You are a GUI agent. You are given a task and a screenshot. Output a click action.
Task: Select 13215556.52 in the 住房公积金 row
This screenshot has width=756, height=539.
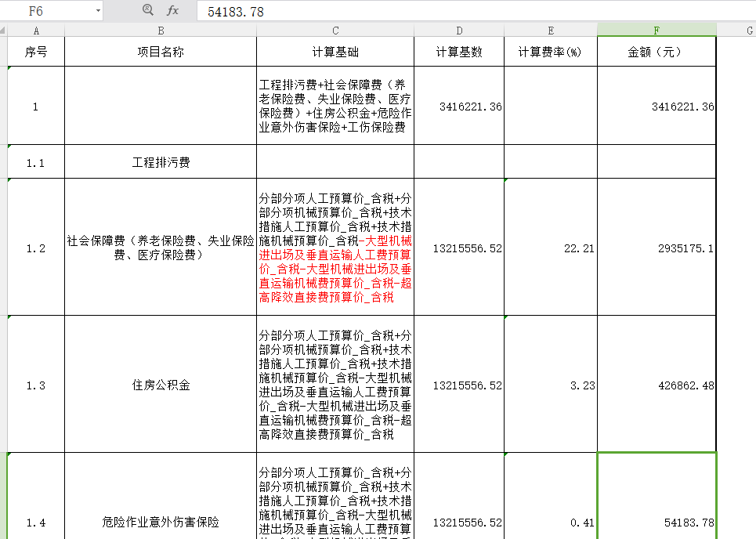(x=459, y=384)
